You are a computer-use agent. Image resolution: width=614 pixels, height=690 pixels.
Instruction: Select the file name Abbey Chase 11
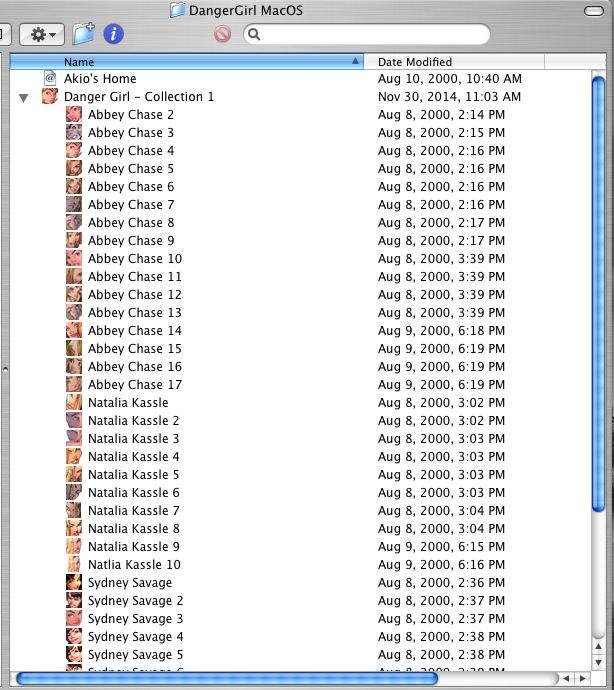click(x=135, y=277)
